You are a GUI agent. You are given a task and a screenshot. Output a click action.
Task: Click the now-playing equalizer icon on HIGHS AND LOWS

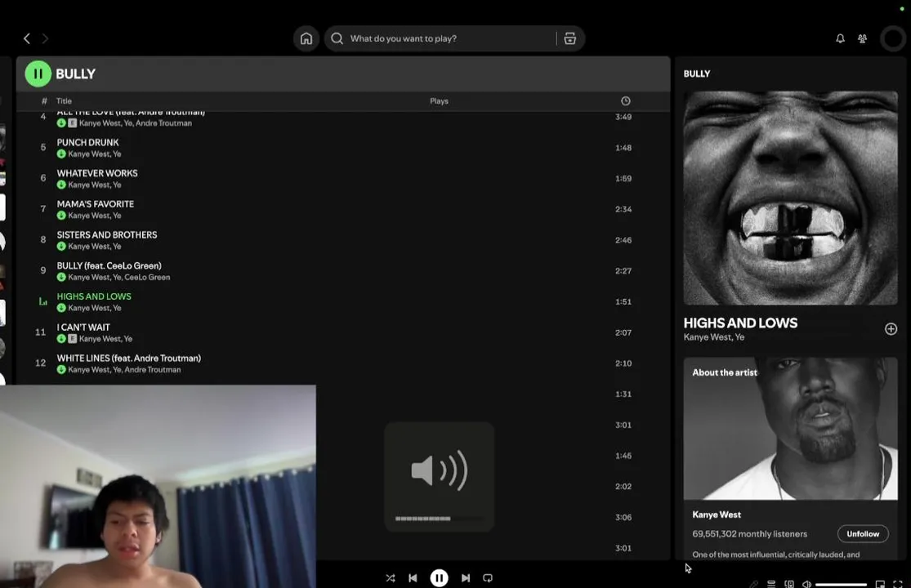coord(43,301)
